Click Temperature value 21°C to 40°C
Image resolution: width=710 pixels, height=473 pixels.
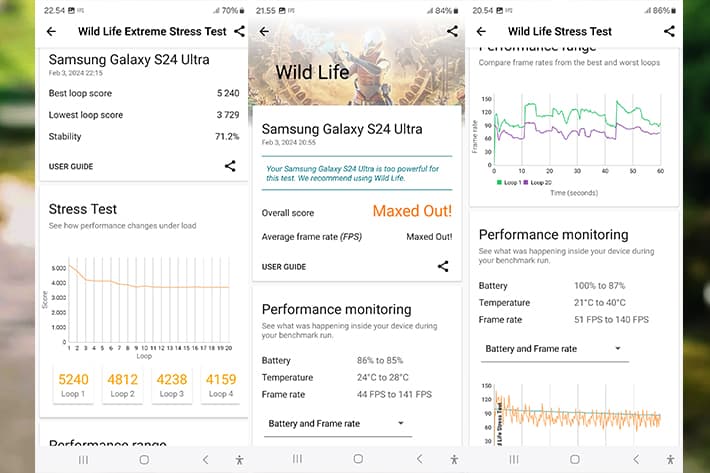600,303
